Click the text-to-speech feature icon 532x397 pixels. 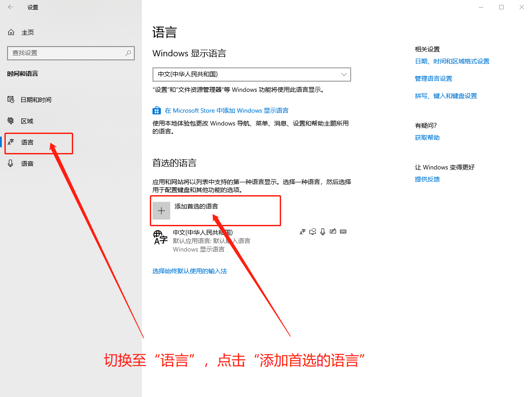click(x=313, y=232)
